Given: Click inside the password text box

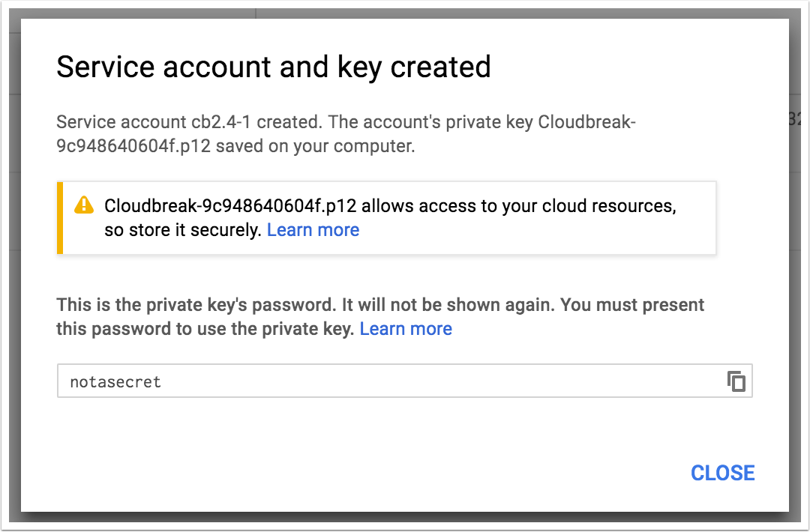Looking at the screenshot, I should pos(300,381).
